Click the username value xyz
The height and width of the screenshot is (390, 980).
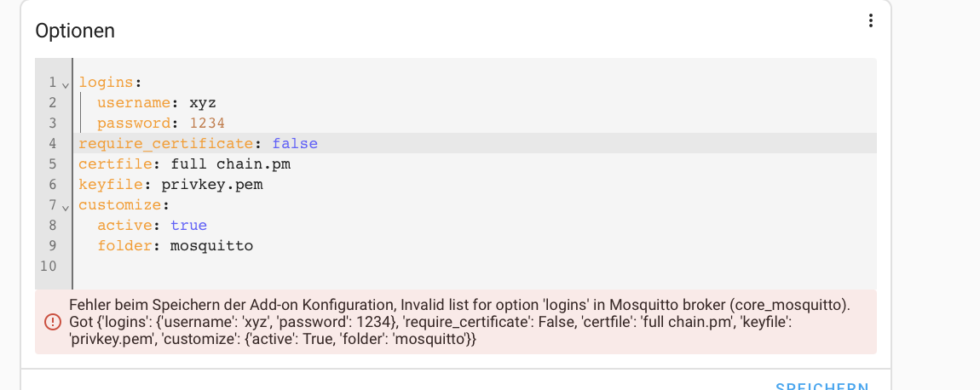click(203, 102)
